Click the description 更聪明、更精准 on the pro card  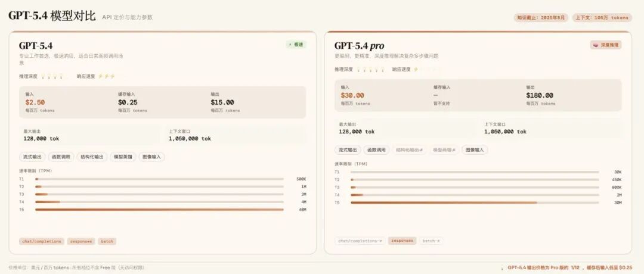pos(386,56)
